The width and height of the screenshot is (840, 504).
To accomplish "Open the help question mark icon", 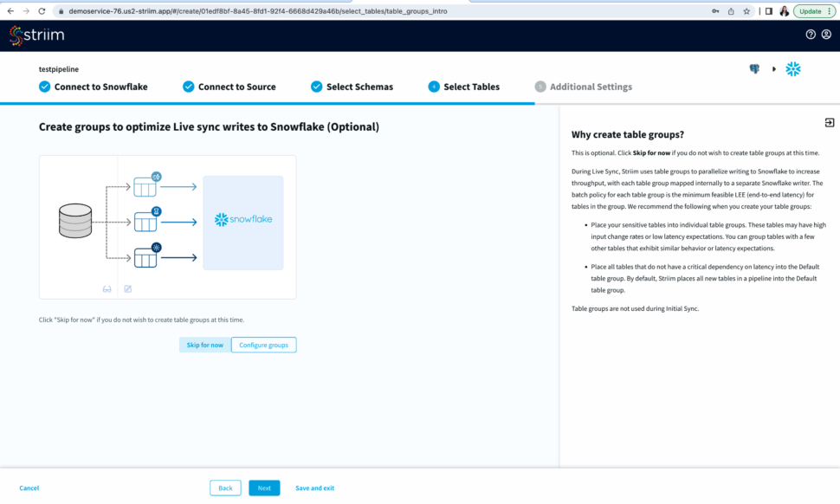I will [811, 35].
